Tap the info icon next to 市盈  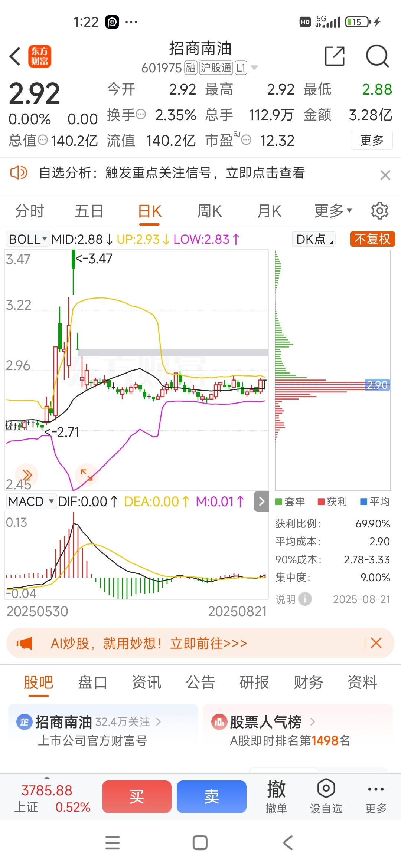pyautogui.click(x=246, y=140)
